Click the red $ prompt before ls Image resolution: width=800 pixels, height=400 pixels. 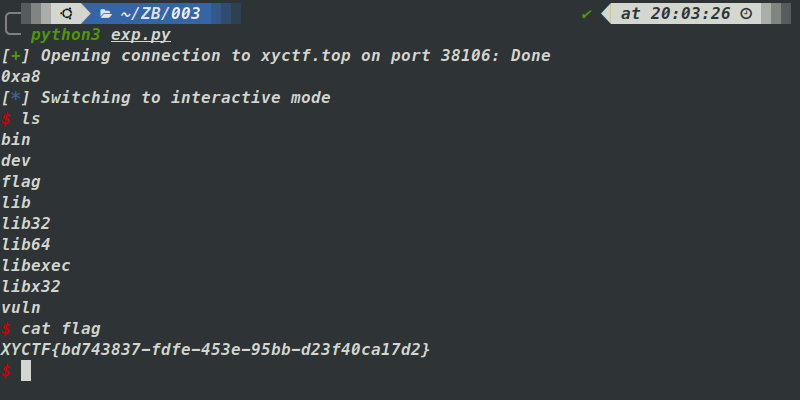6,118
